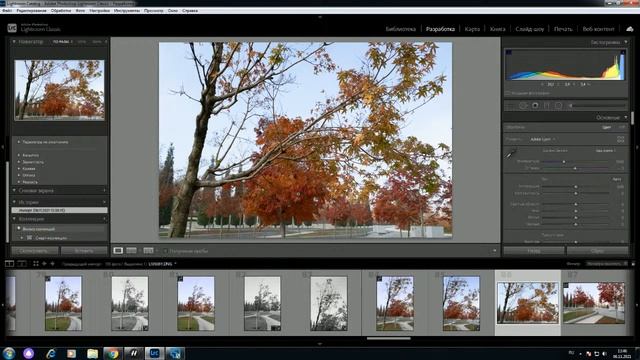The image size is (640, 360).
Task: Select the Spot Removal tool
Action: (x=523, y=105)
